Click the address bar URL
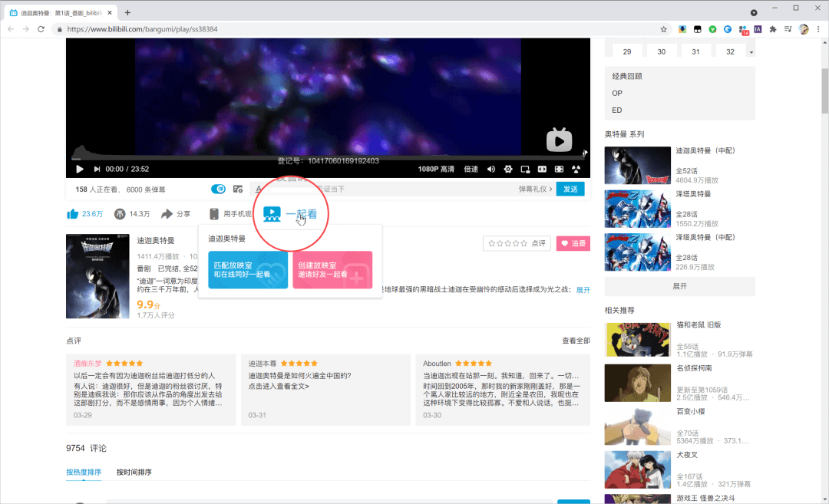 pyautogui.click(x=142, y=29)
